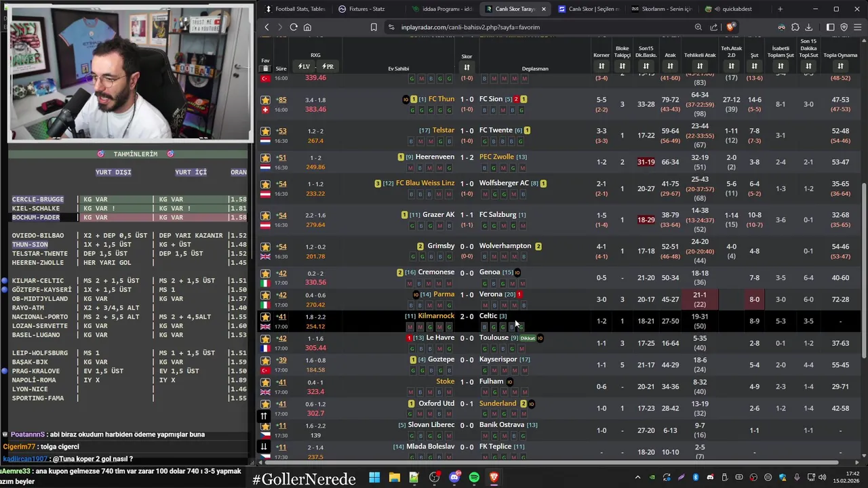Open the zoom magnifier in address bar

pyautogui.click(x=698, y=27)
